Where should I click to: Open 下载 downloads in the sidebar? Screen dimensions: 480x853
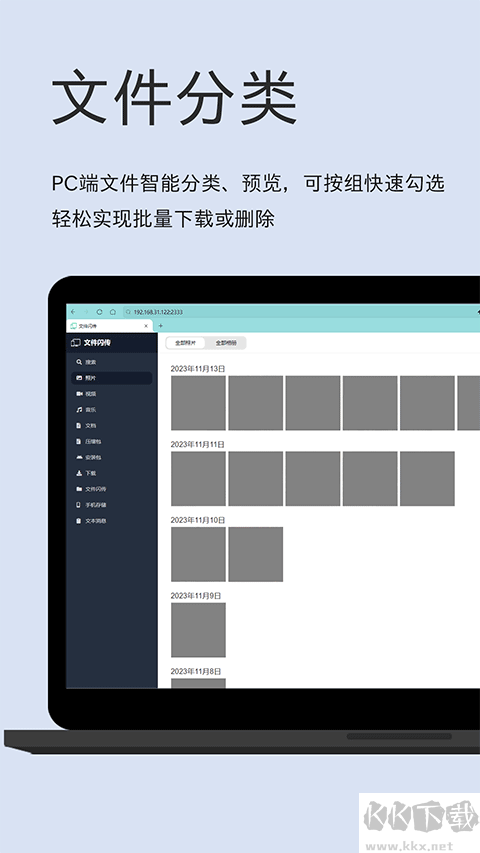112,473
